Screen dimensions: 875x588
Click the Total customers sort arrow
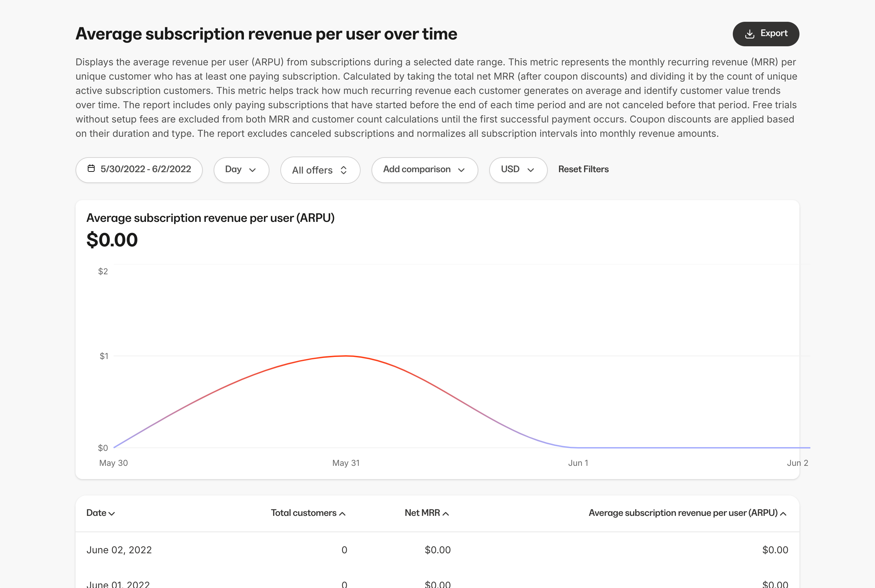click(342, 514)
